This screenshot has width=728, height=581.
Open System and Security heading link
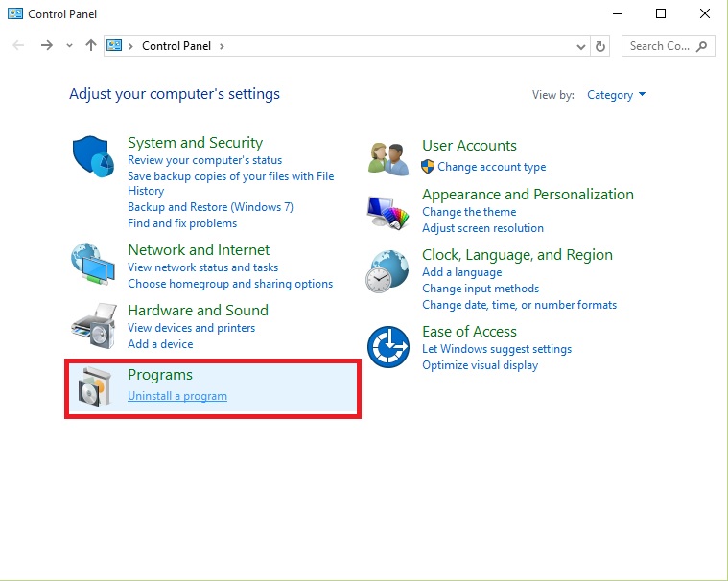(195, 143)
